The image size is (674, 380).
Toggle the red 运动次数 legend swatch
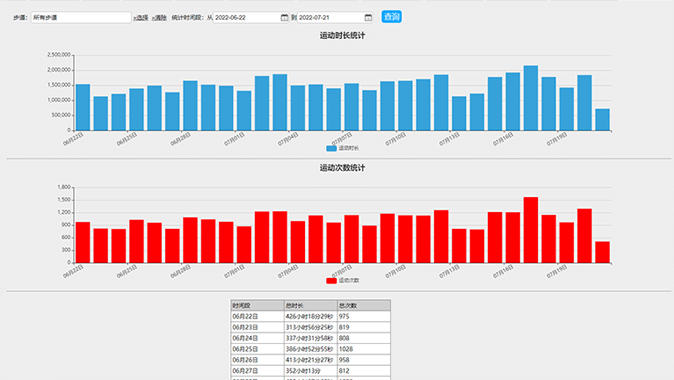[x=331, y=281]
